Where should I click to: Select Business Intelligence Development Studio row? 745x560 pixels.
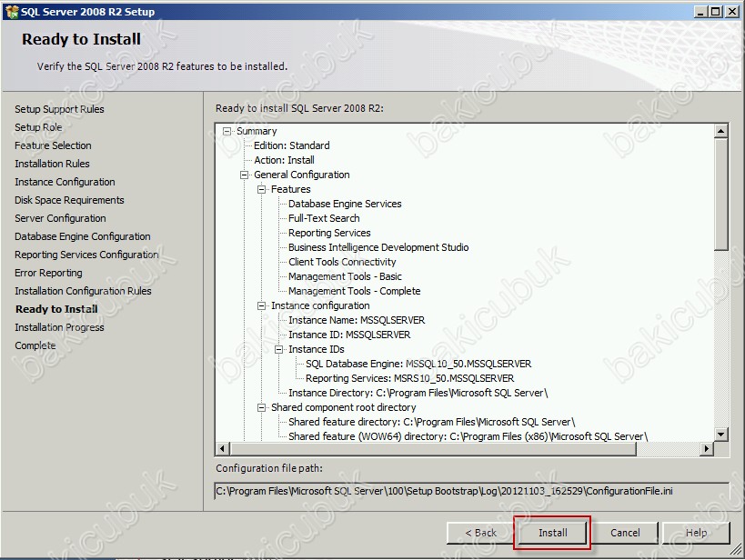(x=378, y=247)
